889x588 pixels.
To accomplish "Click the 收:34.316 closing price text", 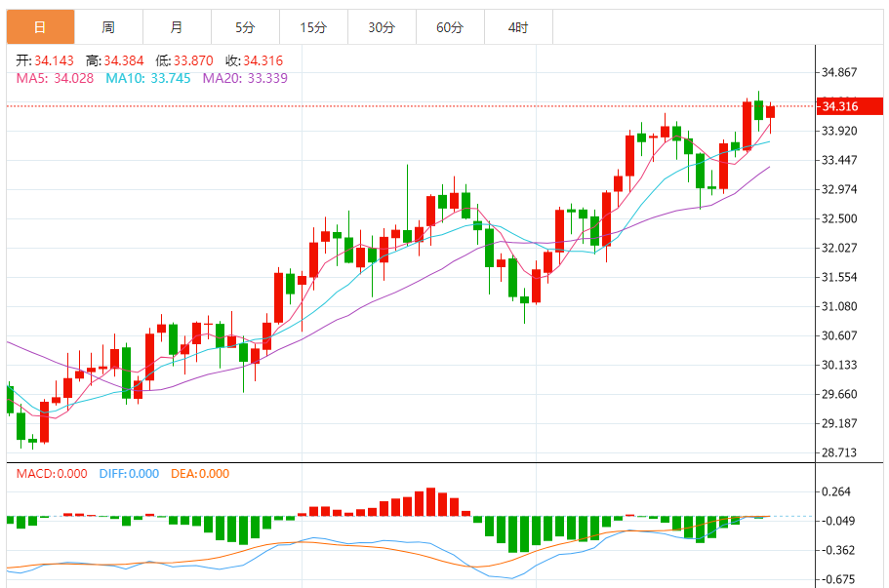I will [254, 60].
